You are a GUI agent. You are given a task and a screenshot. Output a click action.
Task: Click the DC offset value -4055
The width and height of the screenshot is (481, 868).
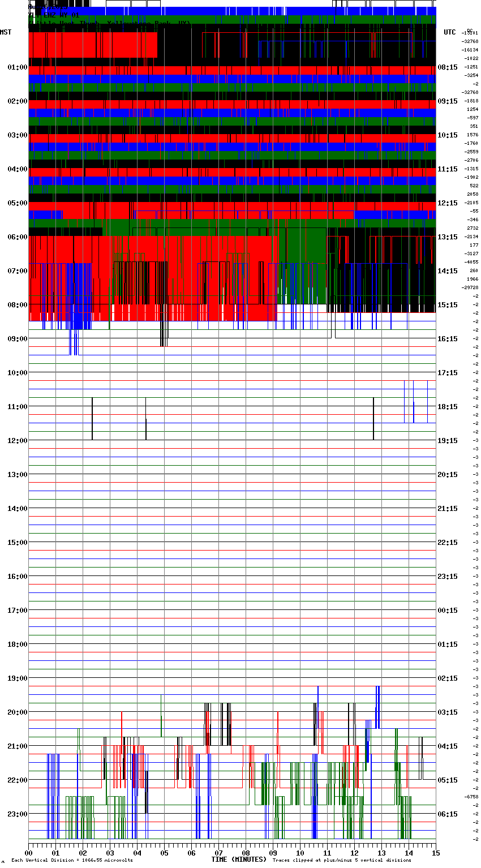point(472,262)
